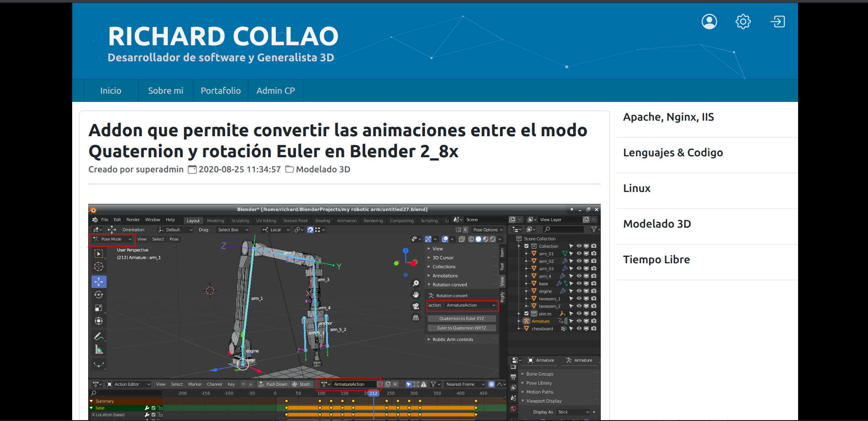
Task: Select the Select Box tool in Blender toolbar
Action: point(99,254)
